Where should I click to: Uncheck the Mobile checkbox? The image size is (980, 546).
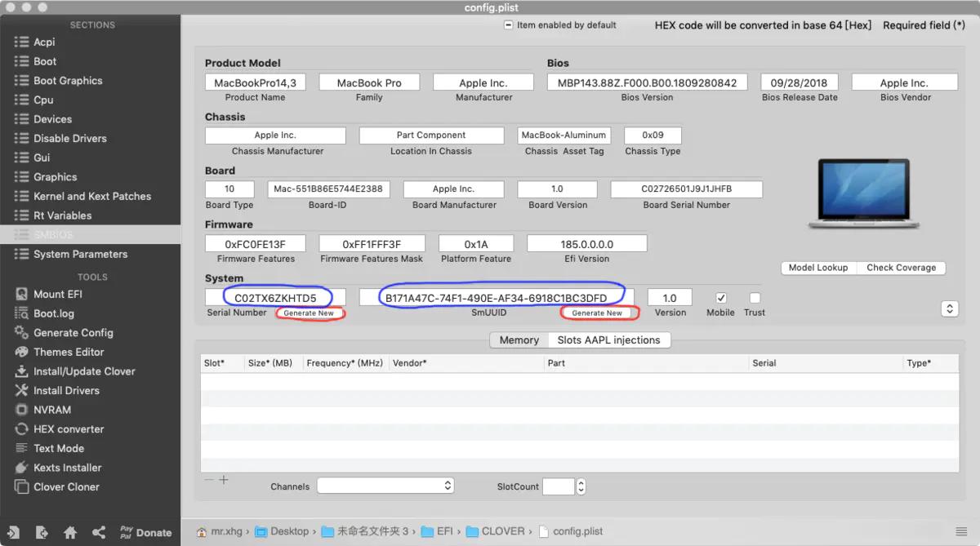click(x=721, y=297)
